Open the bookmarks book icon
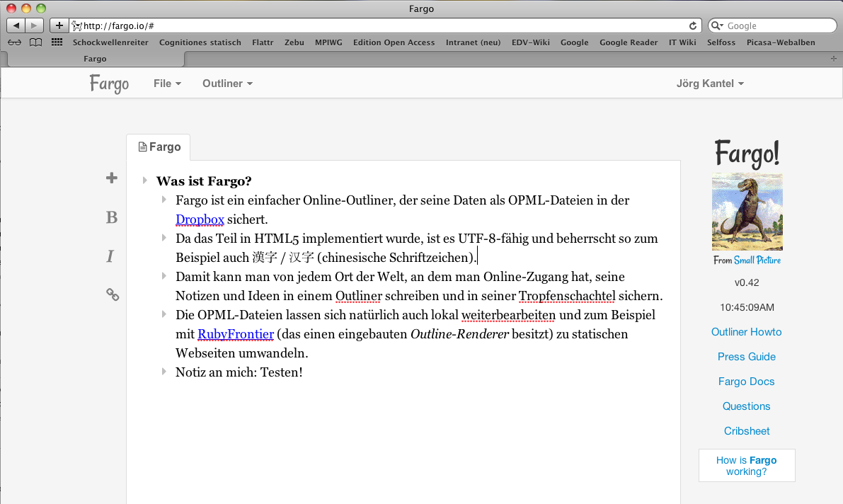Viewport: 843px width, 504px height. point(35,42)
